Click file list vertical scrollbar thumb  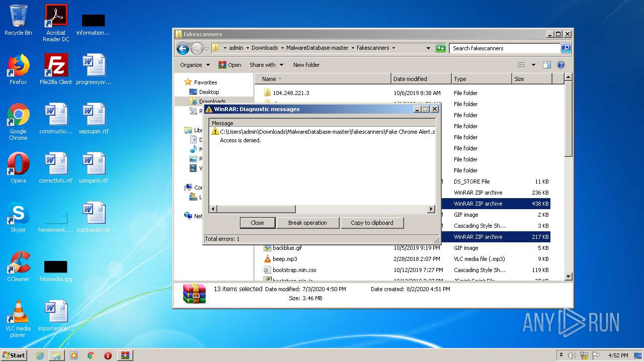pos(568,119)
